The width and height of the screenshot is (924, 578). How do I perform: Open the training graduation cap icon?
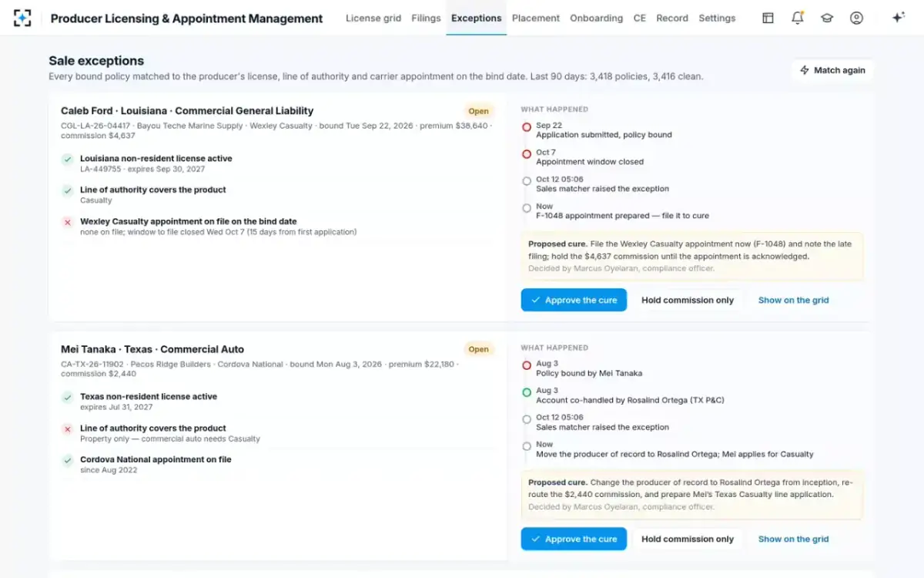827,18
